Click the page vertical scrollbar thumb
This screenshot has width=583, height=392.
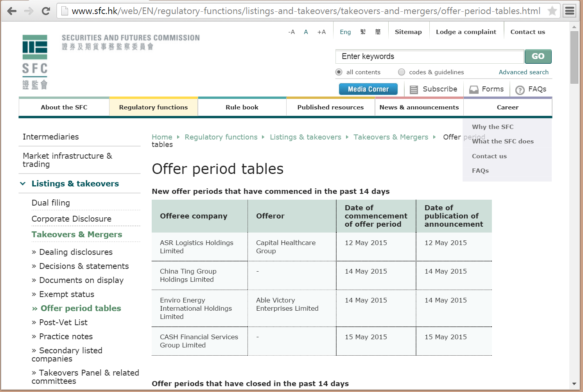[x=574, y=57]
